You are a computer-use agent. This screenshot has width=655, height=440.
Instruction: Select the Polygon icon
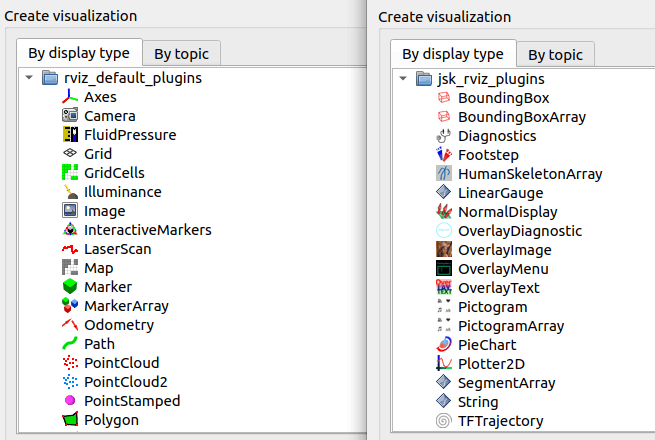[x=70, y=420]
